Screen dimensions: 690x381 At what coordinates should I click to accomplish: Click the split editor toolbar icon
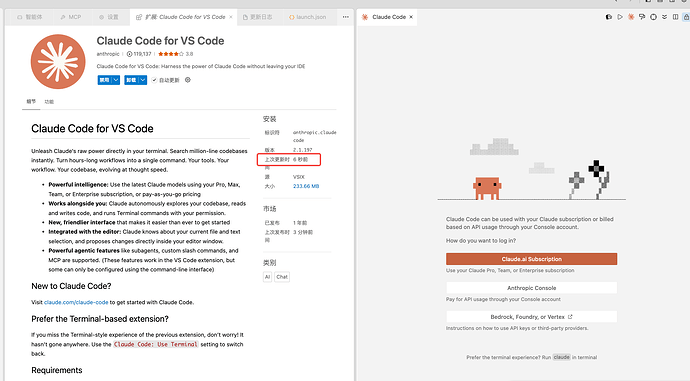(675, 17)
